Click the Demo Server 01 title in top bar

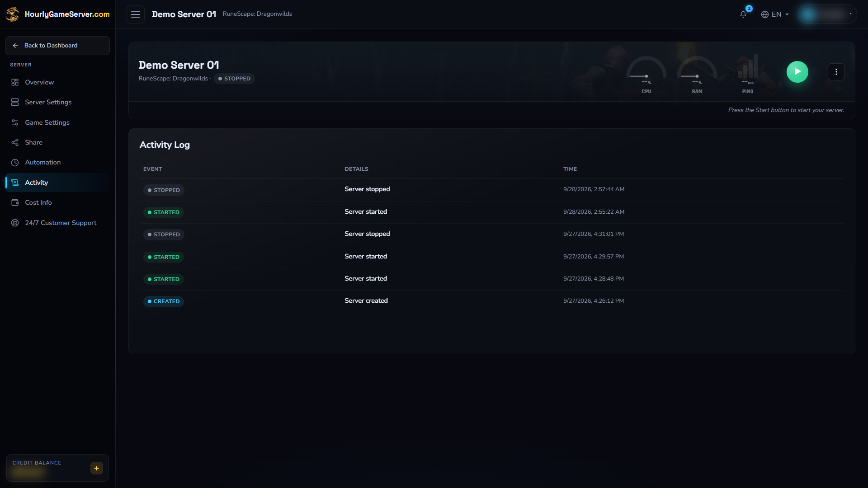click(184, 14)
